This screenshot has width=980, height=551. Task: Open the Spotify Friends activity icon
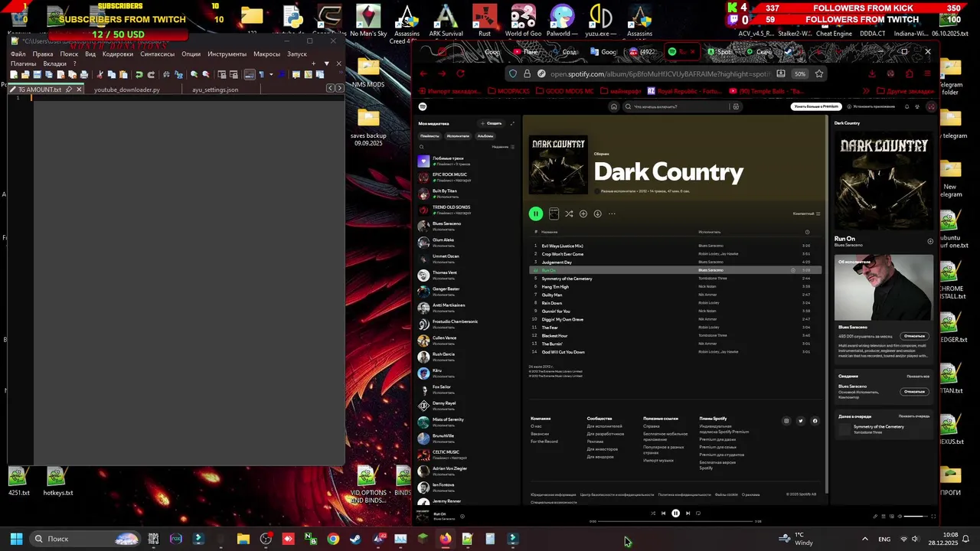919,107
